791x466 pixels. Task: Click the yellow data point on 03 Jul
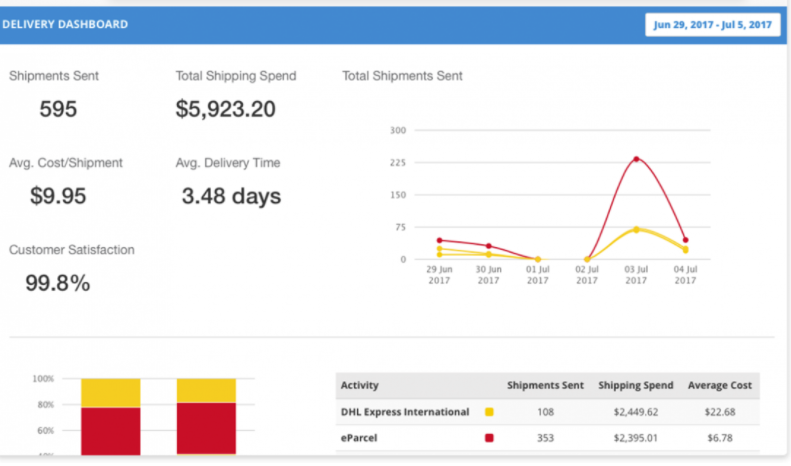coord(636,229)
